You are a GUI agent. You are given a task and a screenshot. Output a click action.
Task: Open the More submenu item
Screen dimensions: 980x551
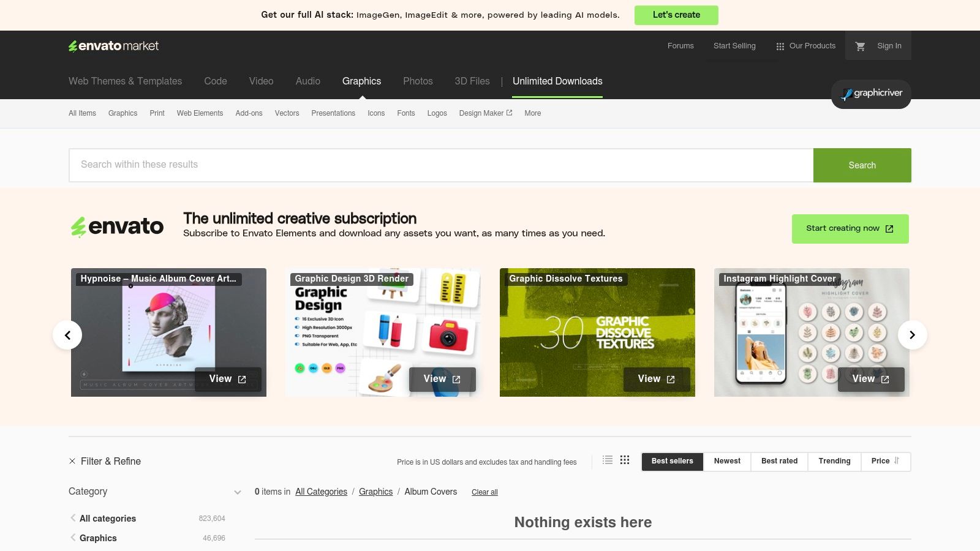coord(532,113)
